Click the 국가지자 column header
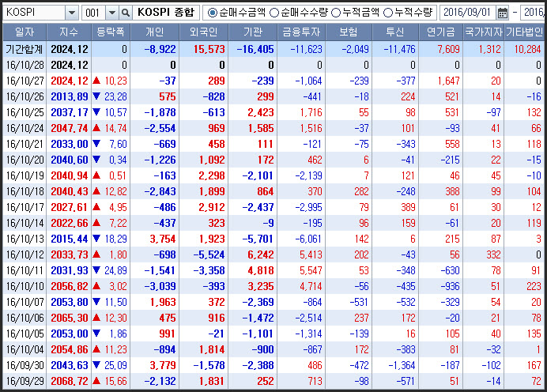 [x=484, y=32]
